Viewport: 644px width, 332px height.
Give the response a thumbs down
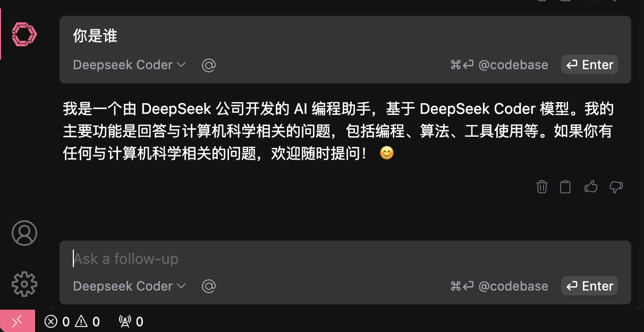click(x=616, y=187)
